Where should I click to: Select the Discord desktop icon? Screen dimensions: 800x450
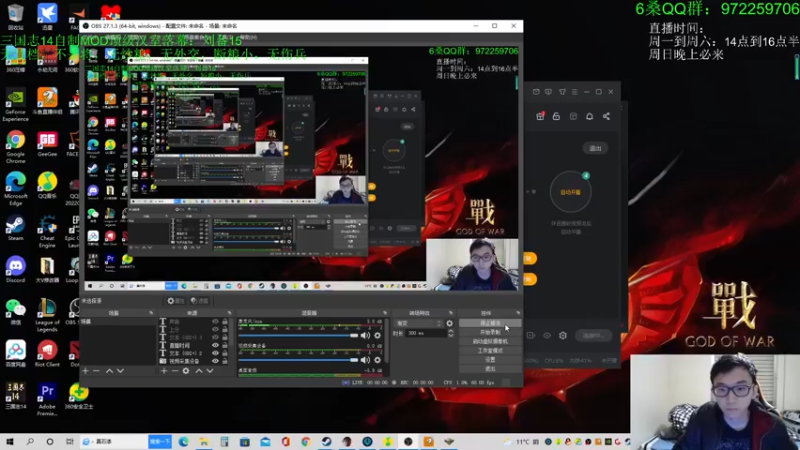click(x=15, y=270)
